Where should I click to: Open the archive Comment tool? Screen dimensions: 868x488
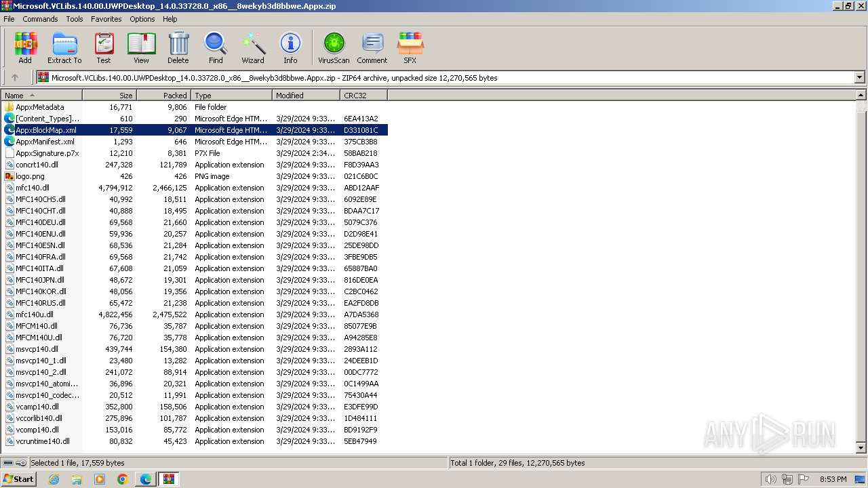pos(372,48)
